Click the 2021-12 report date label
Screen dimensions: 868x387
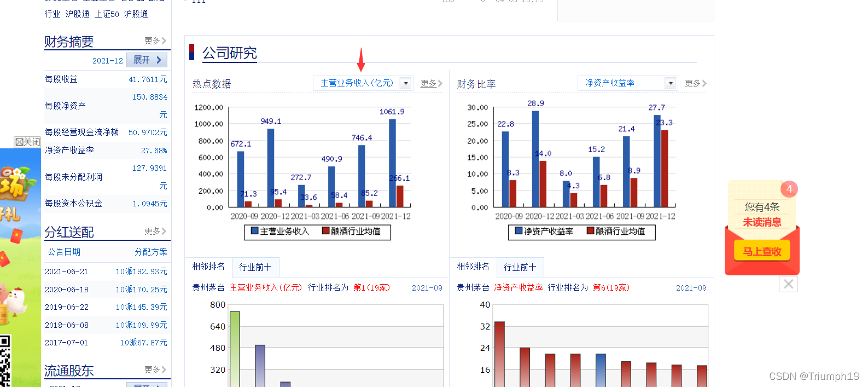click(108, 61)
